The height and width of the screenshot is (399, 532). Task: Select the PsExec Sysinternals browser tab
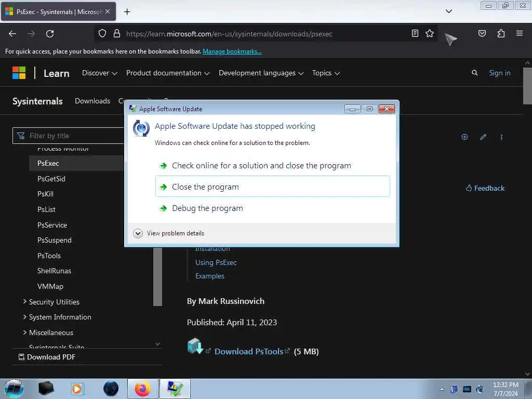[x=58, y=11]
